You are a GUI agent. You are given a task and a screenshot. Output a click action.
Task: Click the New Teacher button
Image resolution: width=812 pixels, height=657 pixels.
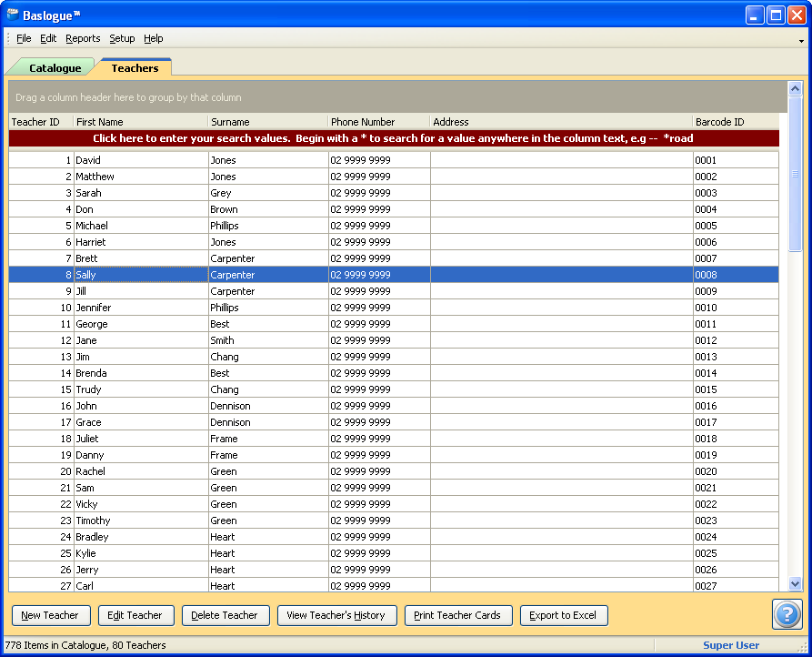tap(51, 615)
